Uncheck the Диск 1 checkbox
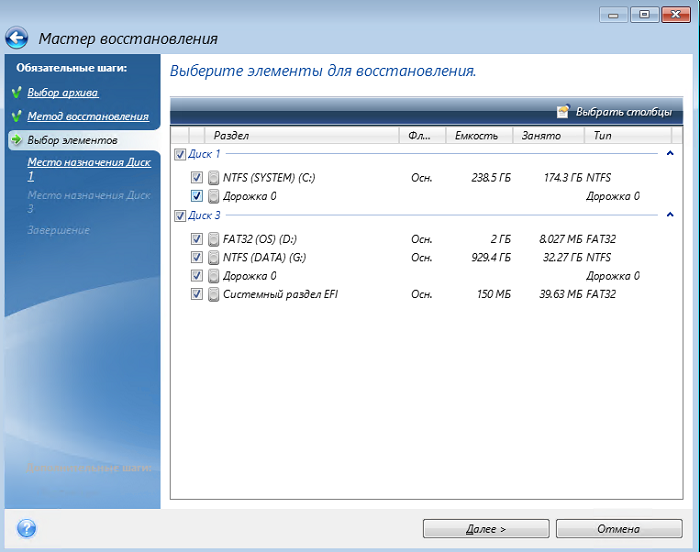 180,154
